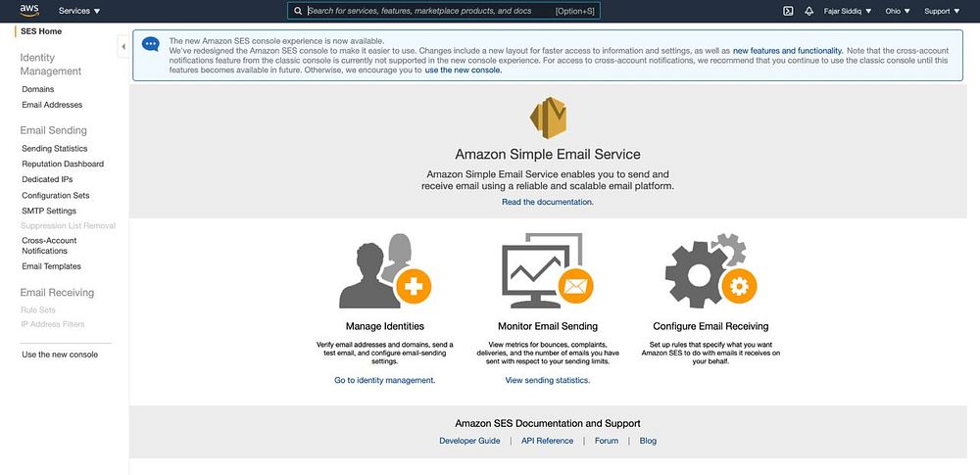Open SMTP Settings in the sidebar
The width and height of the screenshot is (980, 475).
[x=49, y=212]
